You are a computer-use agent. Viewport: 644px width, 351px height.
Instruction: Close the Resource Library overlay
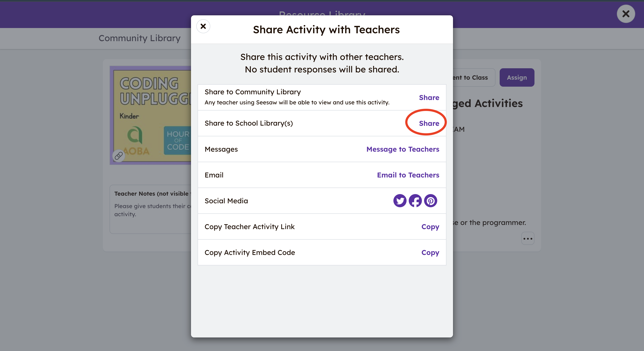(626, 14)
